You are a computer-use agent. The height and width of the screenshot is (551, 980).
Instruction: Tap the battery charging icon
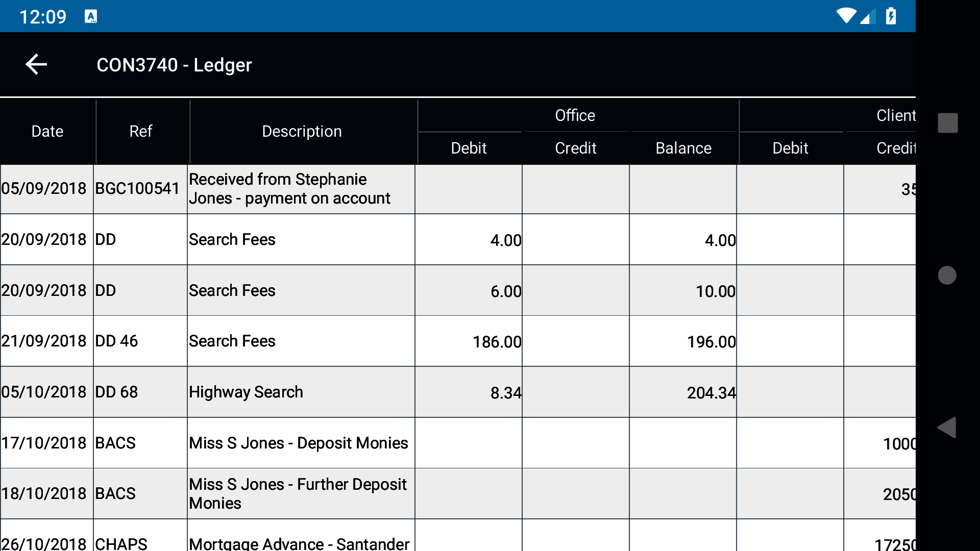[891, 16]
